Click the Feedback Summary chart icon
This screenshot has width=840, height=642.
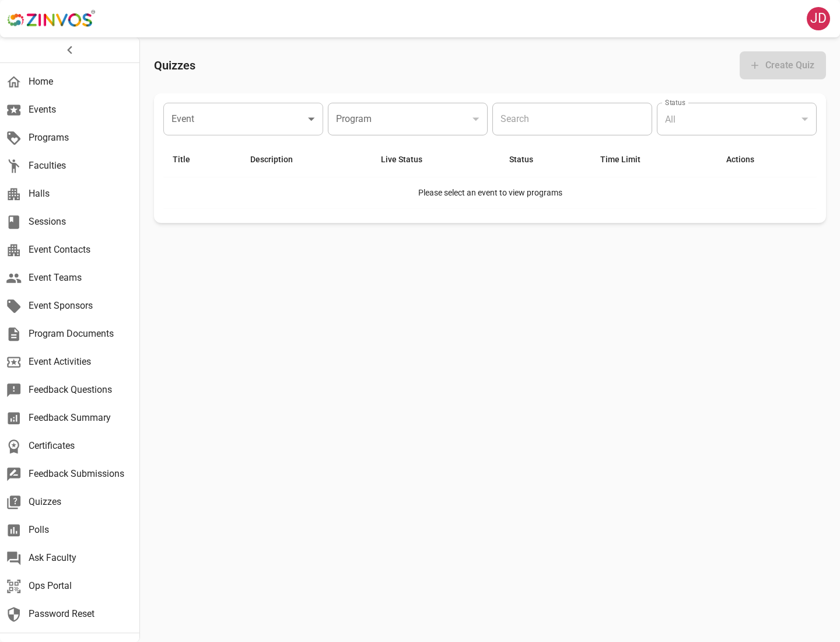pos(14,418)
